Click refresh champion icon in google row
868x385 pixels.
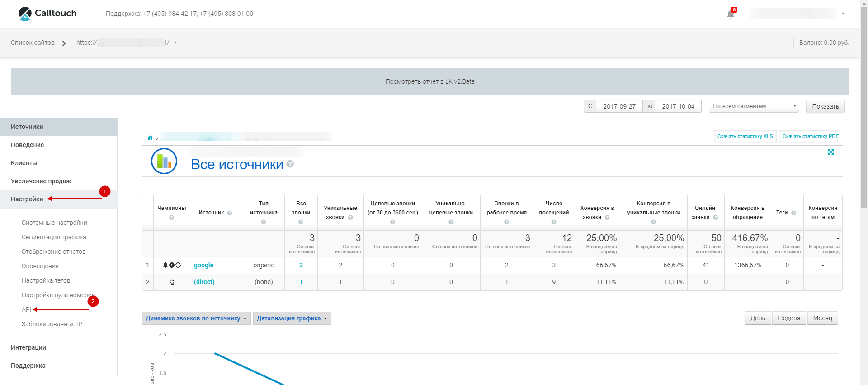(178, 265)
